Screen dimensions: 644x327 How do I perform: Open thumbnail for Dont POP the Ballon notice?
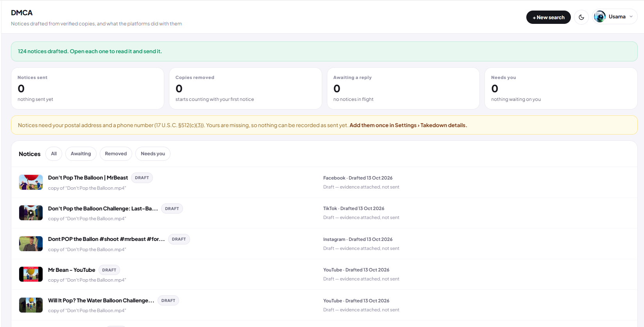click(31, 244)
